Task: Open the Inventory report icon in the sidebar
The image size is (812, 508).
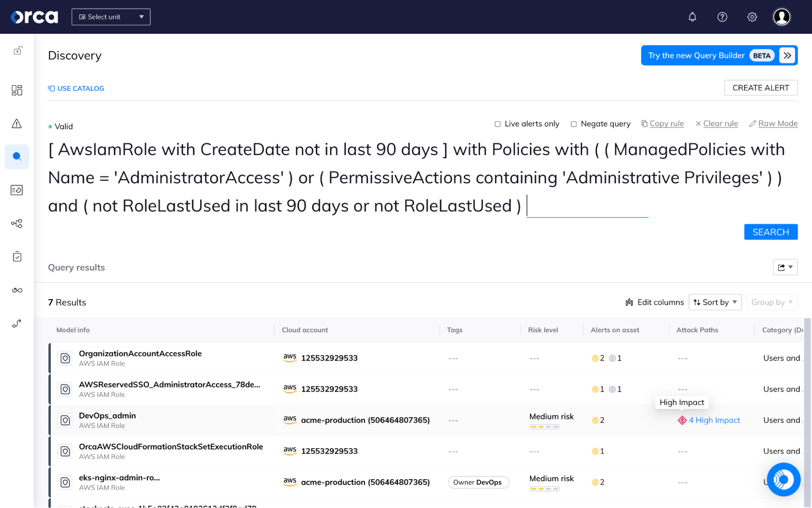Action: 17,190
